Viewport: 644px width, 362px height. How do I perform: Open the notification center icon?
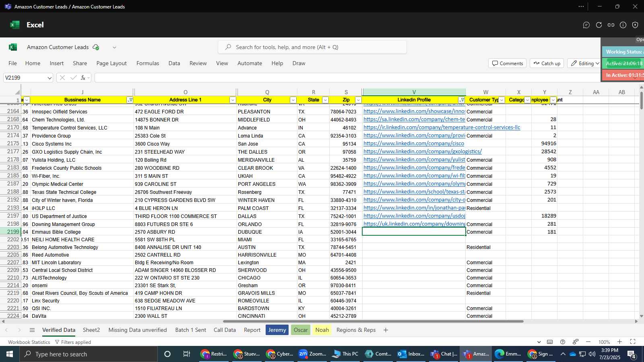click(x=632, y=354)
